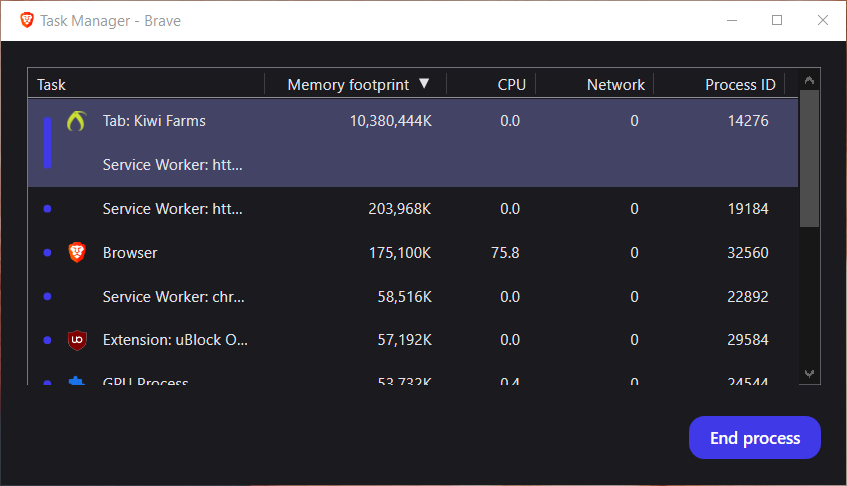
Task: Select Service Worker under Kiwi Farms tab
Action: click(413, 165)
